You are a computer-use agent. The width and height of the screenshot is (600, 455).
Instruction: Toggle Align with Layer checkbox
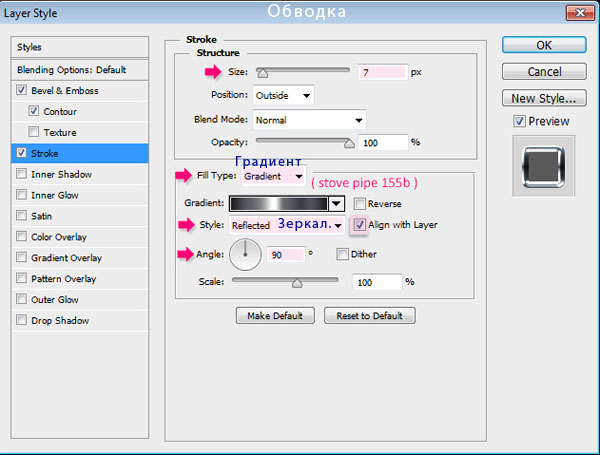[x=359, y=225]
